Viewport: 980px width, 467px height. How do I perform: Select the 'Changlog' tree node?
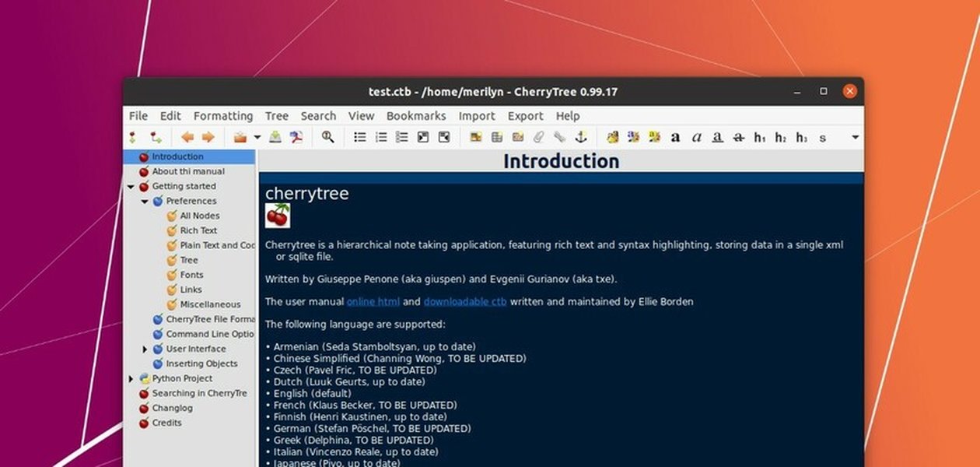(173, 409)
